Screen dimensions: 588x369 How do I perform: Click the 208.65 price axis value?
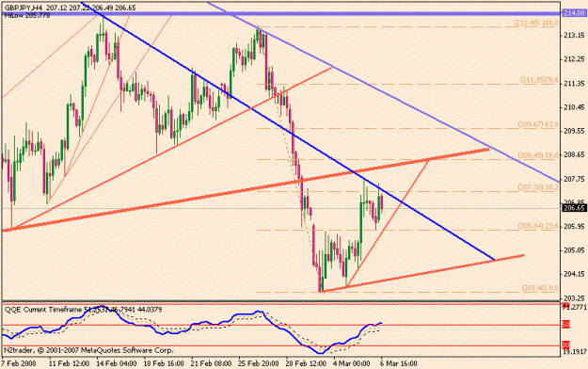click(x=574, y=154)
